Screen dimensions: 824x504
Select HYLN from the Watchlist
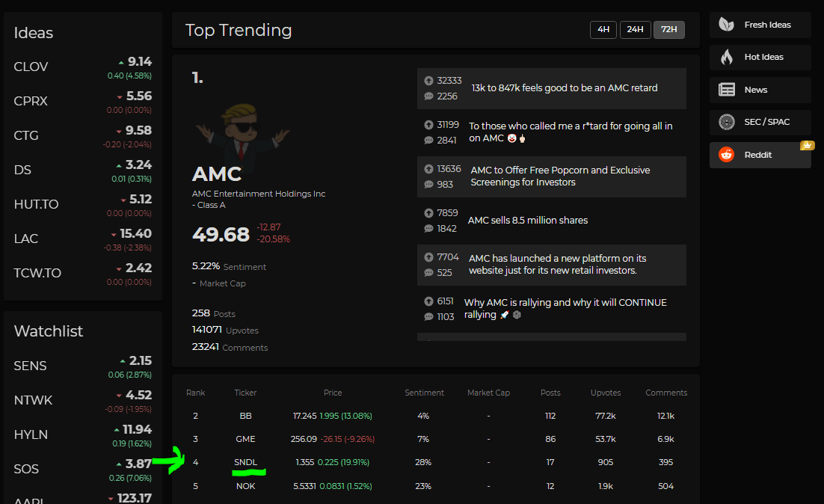click(29, 434)
